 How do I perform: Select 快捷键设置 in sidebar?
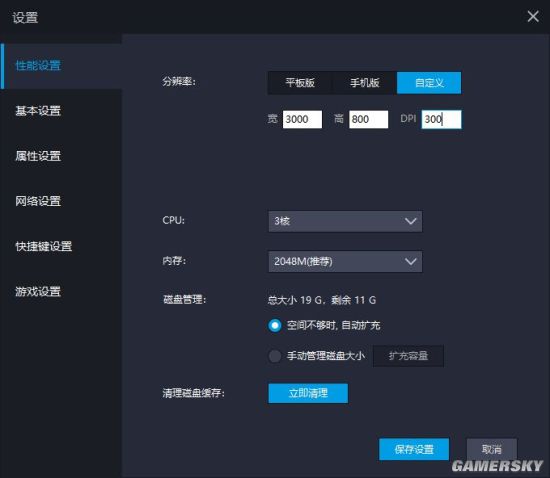point(43,246)
